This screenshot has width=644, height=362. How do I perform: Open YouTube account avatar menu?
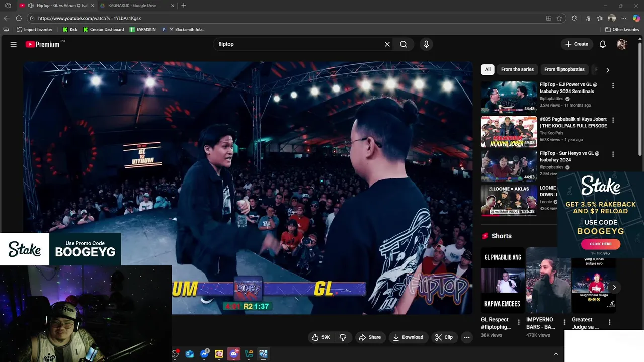click(622, 44)
